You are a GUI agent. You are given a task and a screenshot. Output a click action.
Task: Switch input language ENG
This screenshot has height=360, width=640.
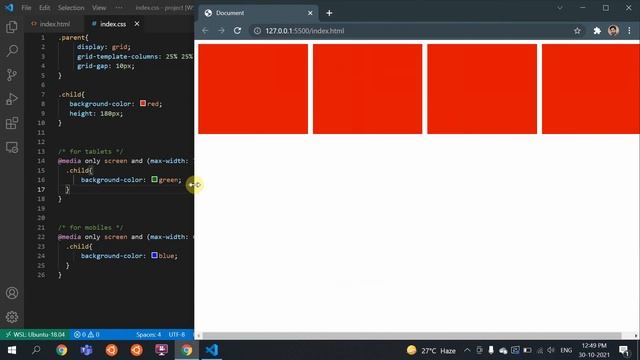(566, 350)
